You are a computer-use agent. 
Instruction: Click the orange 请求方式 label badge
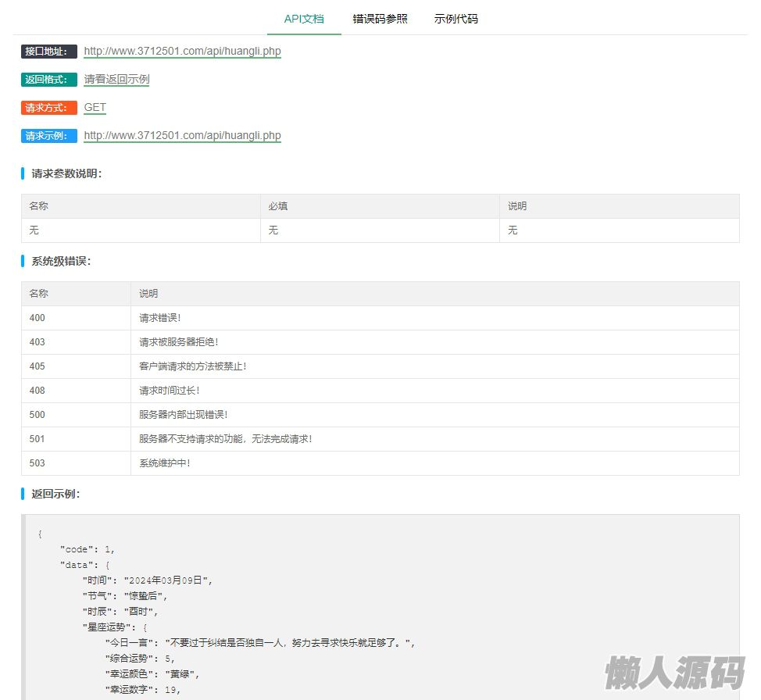point(49,108)
